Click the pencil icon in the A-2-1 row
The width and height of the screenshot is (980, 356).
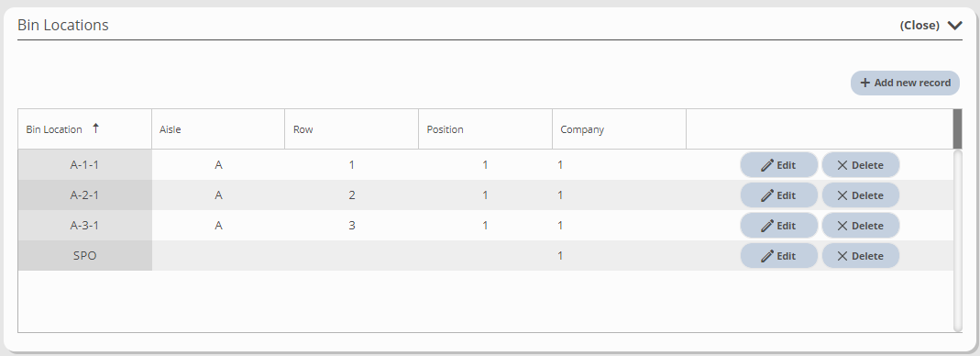[x=767, y=195]
